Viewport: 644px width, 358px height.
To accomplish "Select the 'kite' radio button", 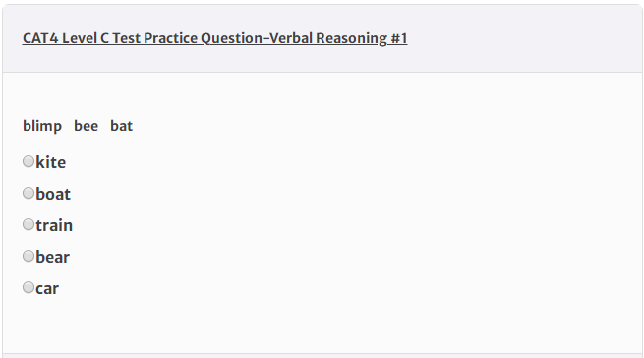I will (x=29, y=161).
